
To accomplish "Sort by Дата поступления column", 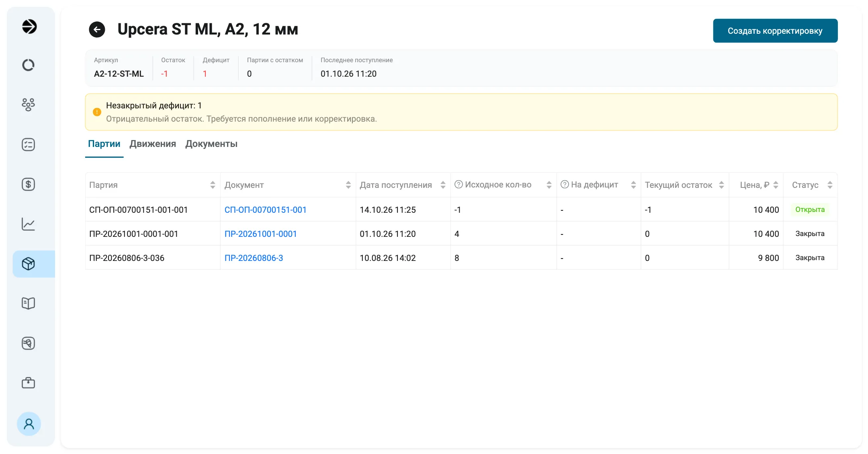I will (443, 185).
